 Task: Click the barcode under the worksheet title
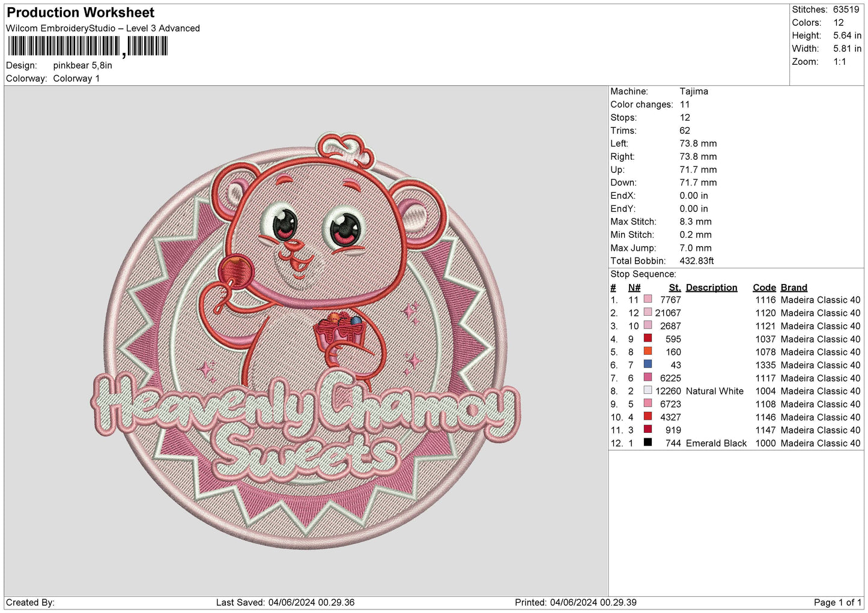click(87, 46)
